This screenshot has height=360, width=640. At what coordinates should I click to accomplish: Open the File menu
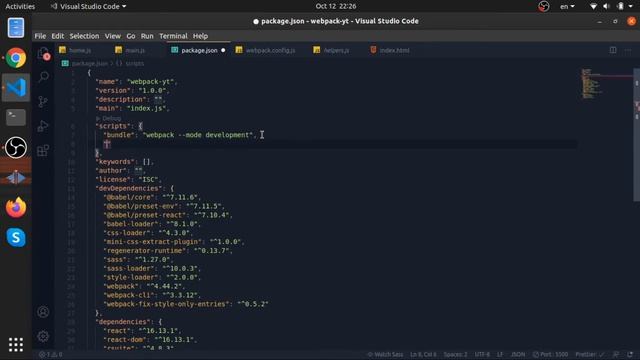[40, 36]
